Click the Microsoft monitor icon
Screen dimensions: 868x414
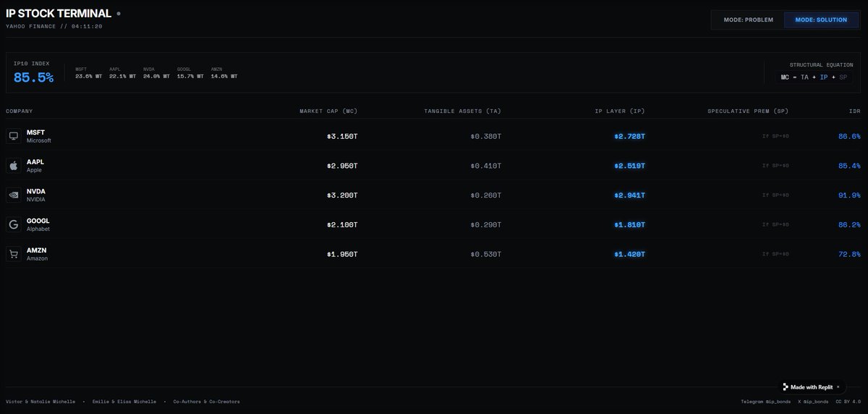pyautogui.click(x=13, y=136)
